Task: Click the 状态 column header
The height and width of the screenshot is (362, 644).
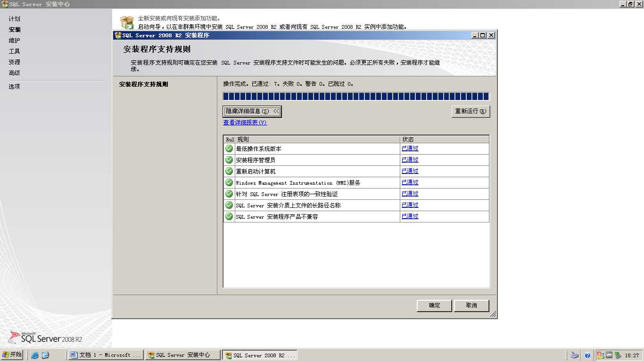Action: click(445, 140)
